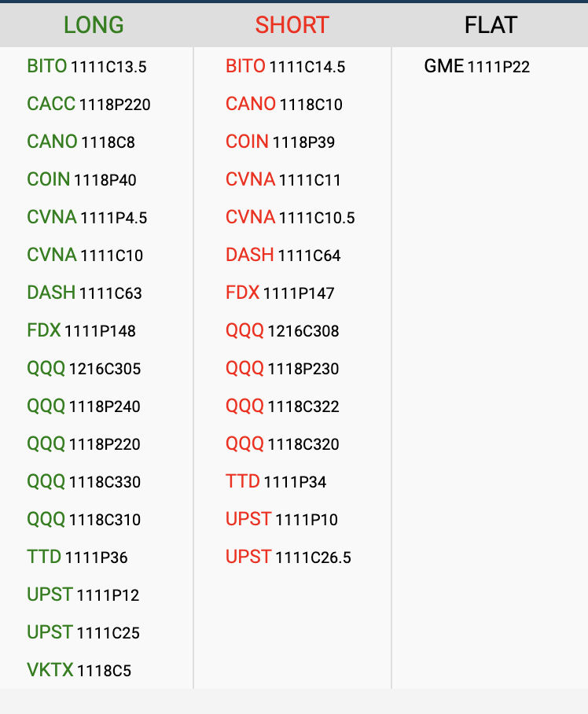This screenshot has height=714, width=588.
Task: Open short CVNA 1111C10.5 entry
Action: click(x=290, y=218)
